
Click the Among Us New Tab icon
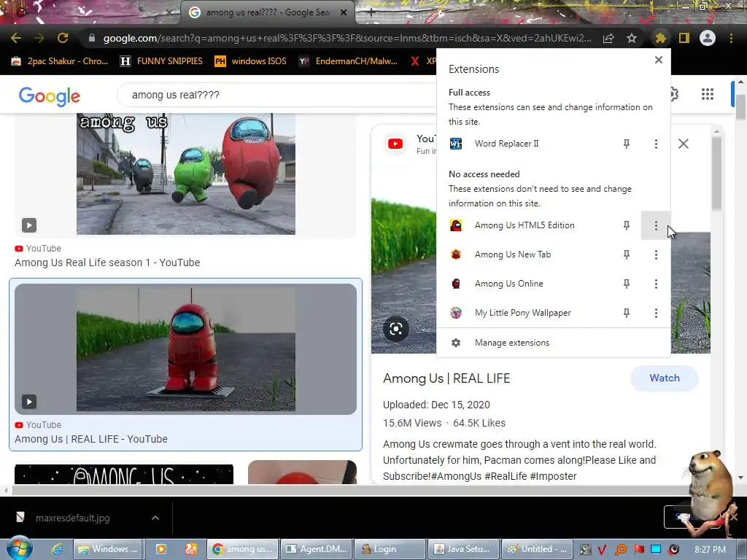[x=456, y=254]
